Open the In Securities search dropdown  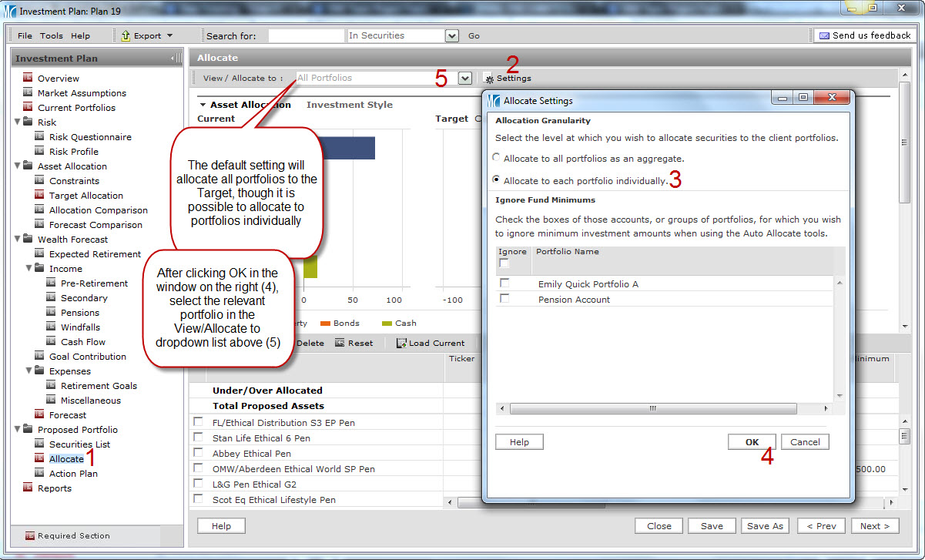tap(452, 36)
